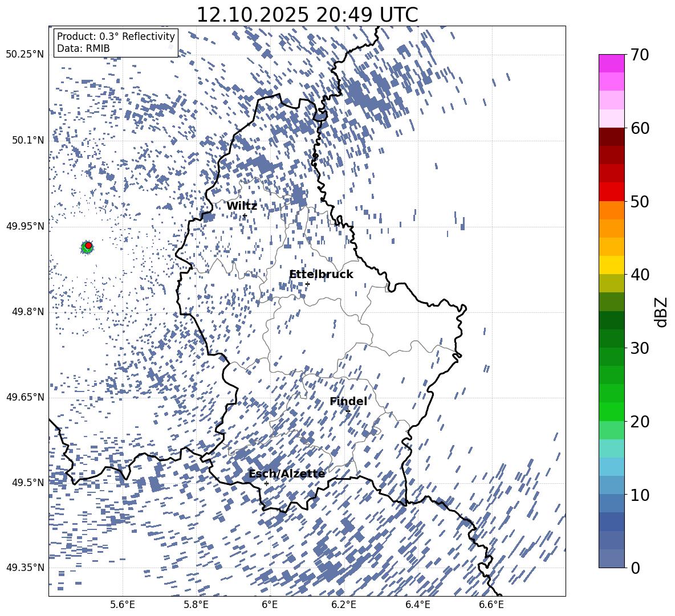
Task: Click the latitude label 49.8°N
Action: 28,312
